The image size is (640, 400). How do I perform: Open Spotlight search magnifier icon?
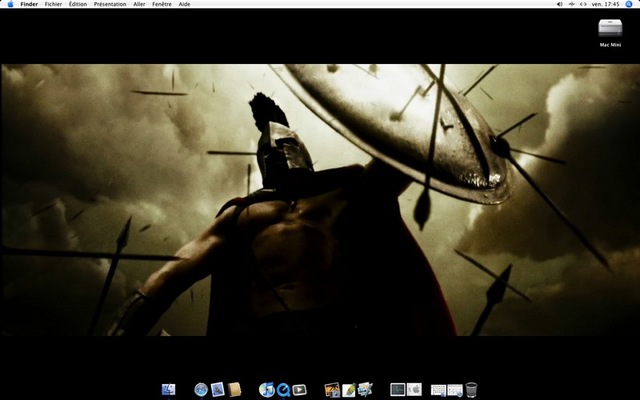pyautogui.click(x=629, y=4)
